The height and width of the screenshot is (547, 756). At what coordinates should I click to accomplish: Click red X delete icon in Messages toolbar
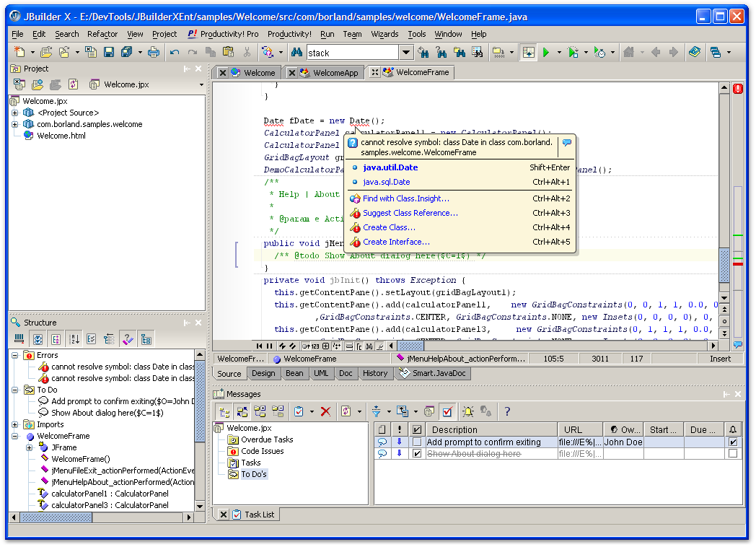325,411
